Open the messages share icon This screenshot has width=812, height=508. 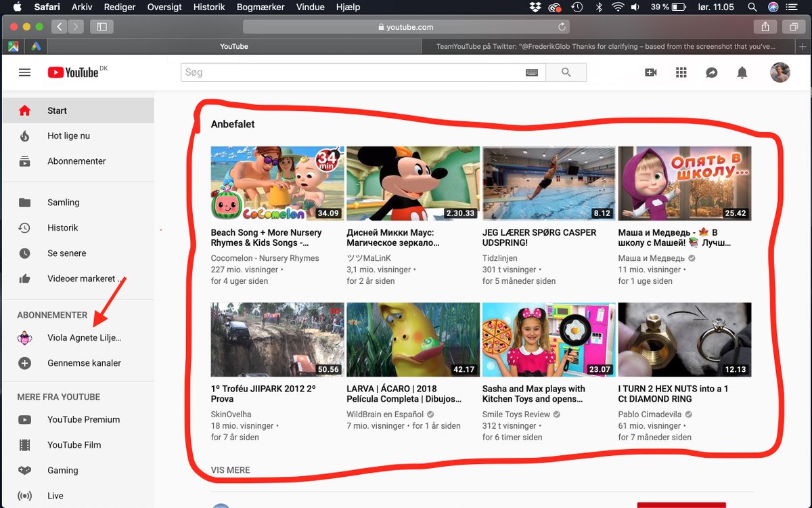712,72
